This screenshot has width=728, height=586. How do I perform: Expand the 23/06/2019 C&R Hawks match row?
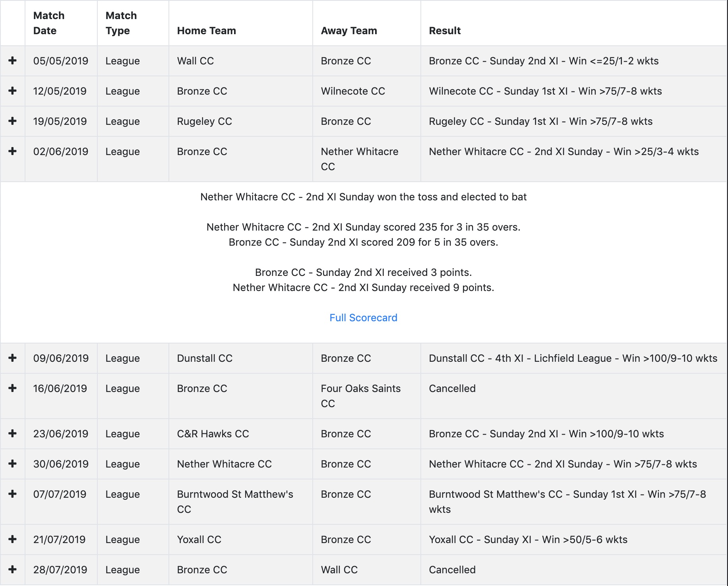[x=13, y=433]
